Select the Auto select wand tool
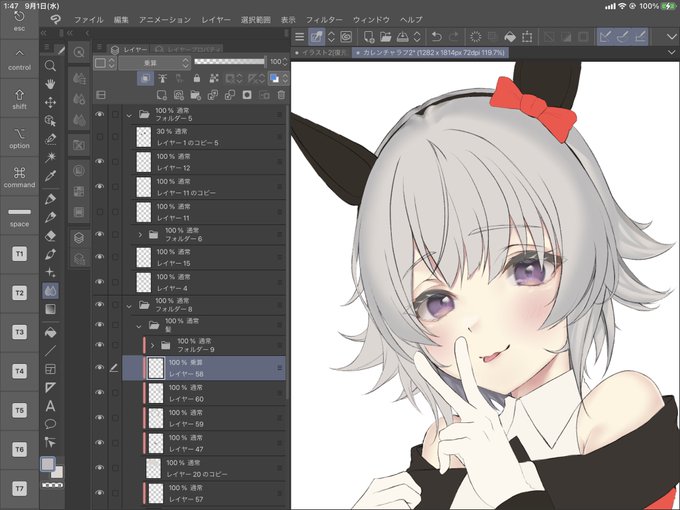Screen dimensions: 680x510 pos(50,157)
